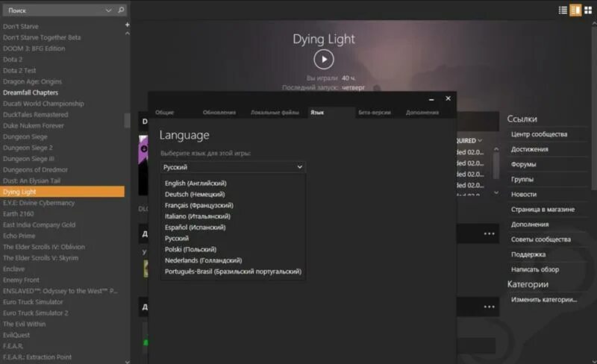Click Изменить категории link
Screen dimensions: 597x364
[x=544, y=300]
